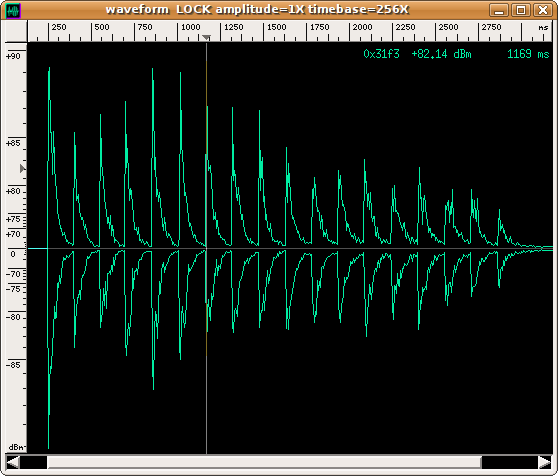558x476 pixels.
Task: Click the +90 dBm label on amplitude scale
Action: point(13,56)
